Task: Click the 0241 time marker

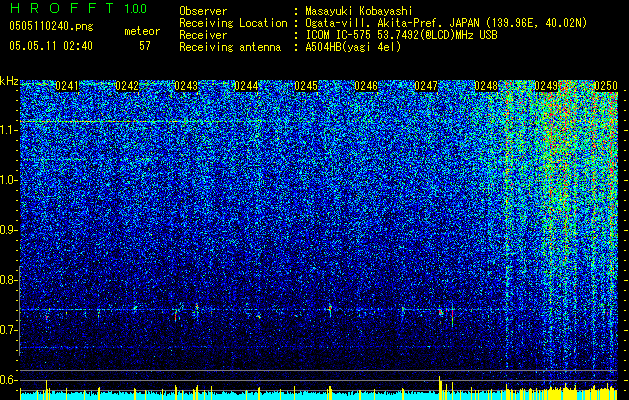Action: point(67,86)
